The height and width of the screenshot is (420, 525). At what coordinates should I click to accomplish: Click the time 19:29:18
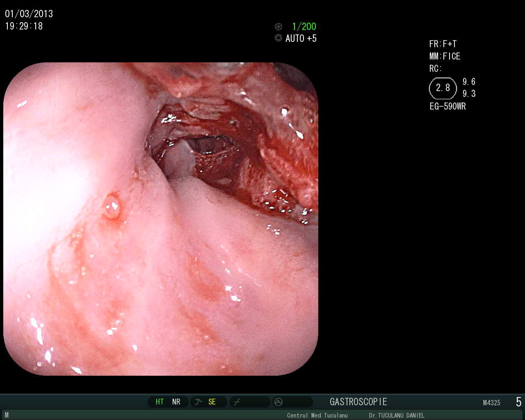tap(24, 26)
